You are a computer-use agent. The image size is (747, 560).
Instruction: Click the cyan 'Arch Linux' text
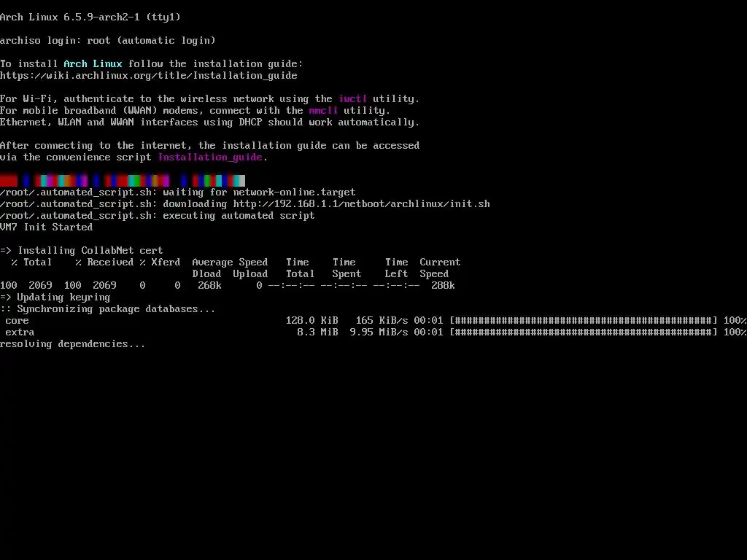tap(93, 64)
